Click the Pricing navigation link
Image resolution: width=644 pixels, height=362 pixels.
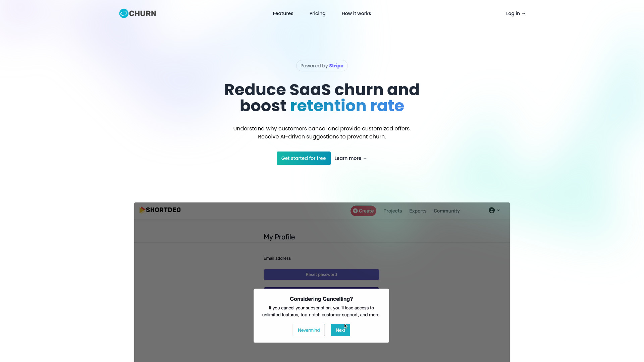coord(317,13)
